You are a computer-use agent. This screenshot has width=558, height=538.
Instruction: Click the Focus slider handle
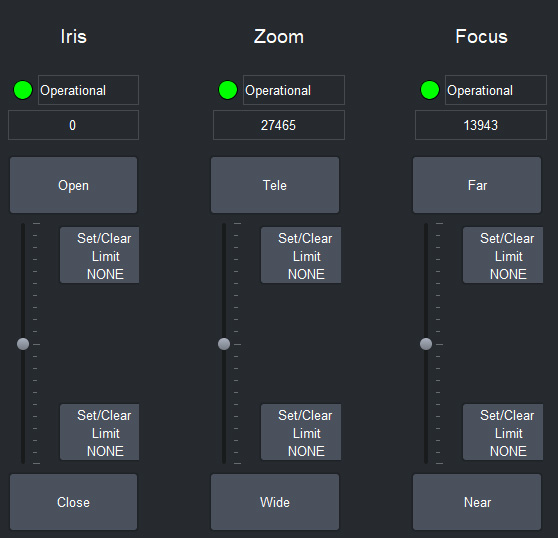[426, 344]
